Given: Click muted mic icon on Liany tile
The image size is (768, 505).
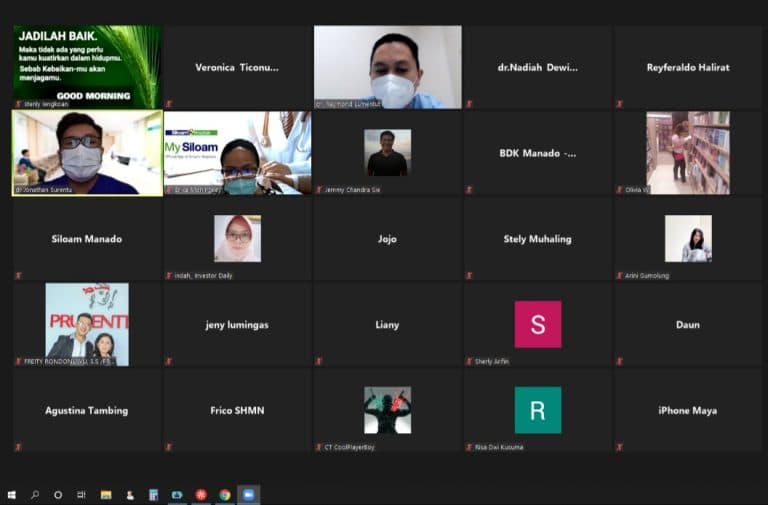Looking at the screenshot, I should [x=319, y=361].
